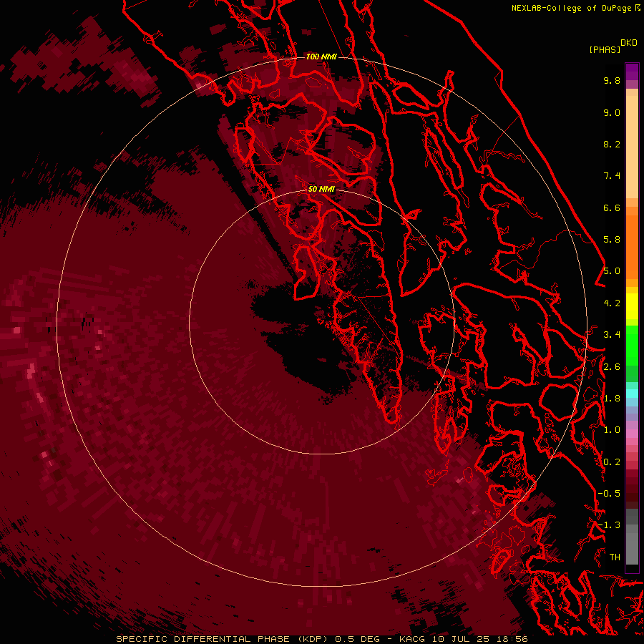Click the 9.8 value on the color scale
Image resolution: width=644 pixels, height=644 pixels.
click(612, 80)
